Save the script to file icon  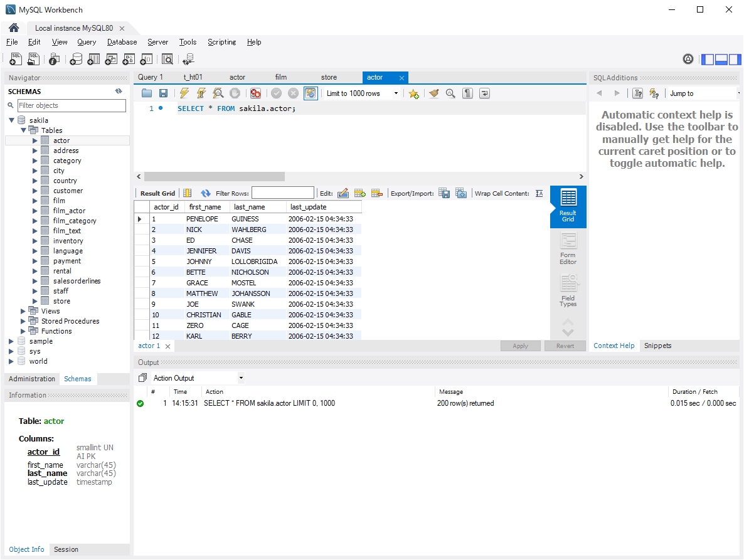163,93
